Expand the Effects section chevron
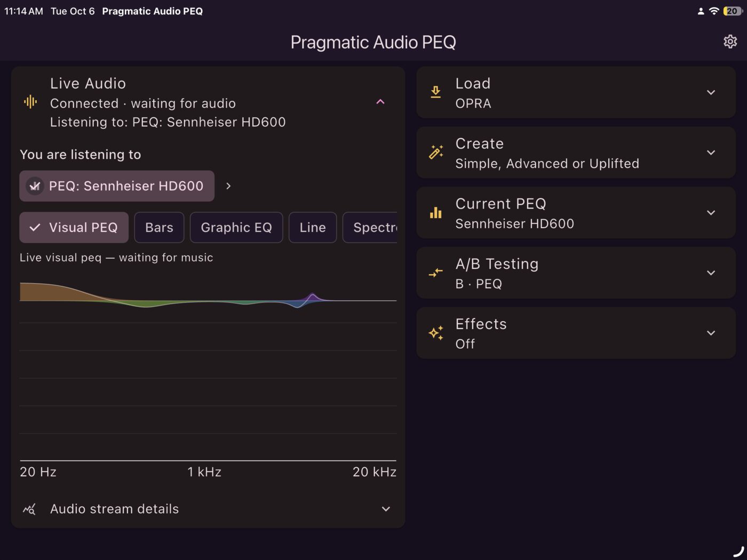The height and width of the screenshot is (560, 747). click(x=711, y=333)
